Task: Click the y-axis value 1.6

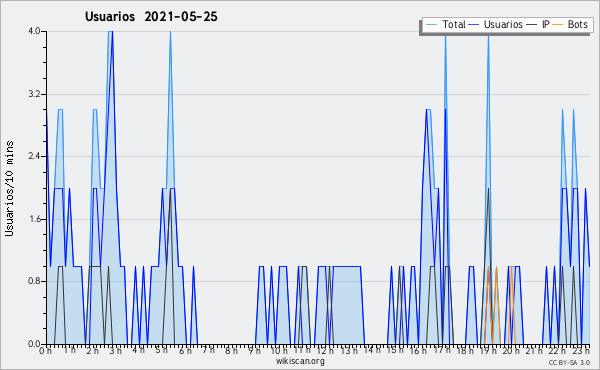Action: point(34,219)
